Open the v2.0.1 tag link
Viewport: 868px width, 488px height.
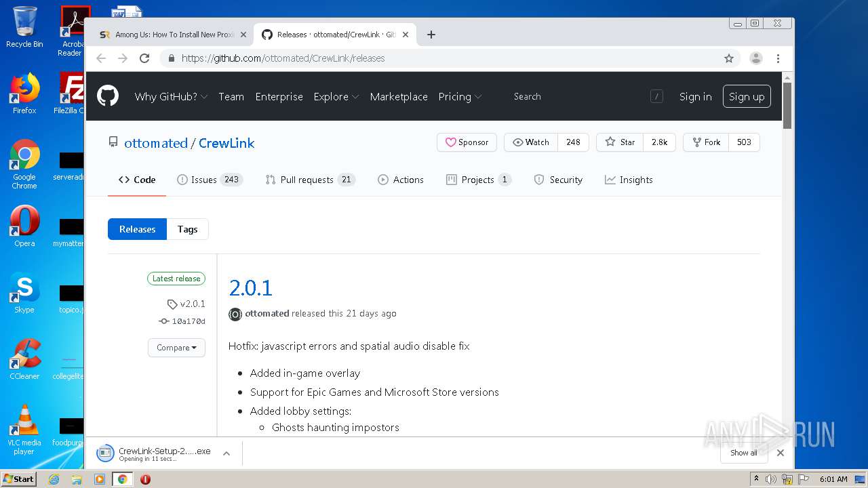point(186,304)
